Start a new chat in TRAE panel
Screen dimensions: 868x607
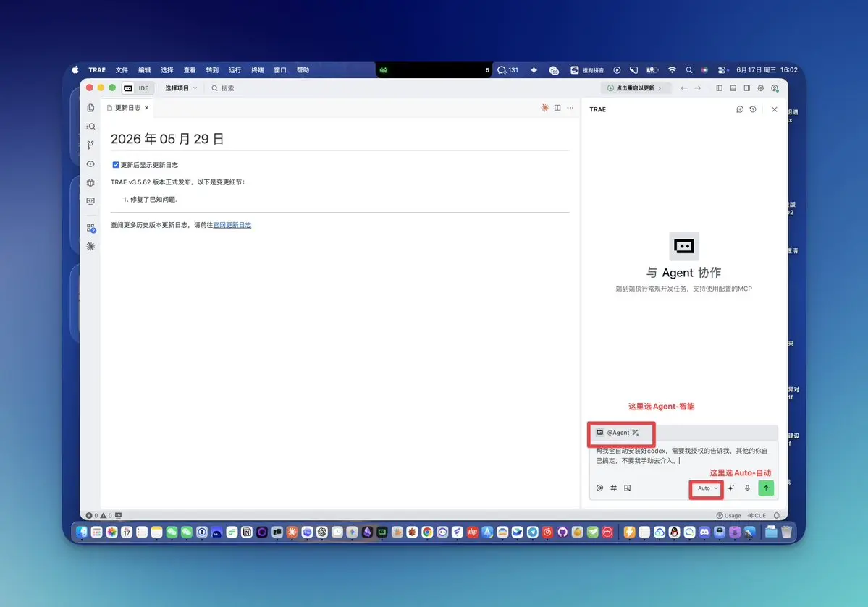click(740, 109)
